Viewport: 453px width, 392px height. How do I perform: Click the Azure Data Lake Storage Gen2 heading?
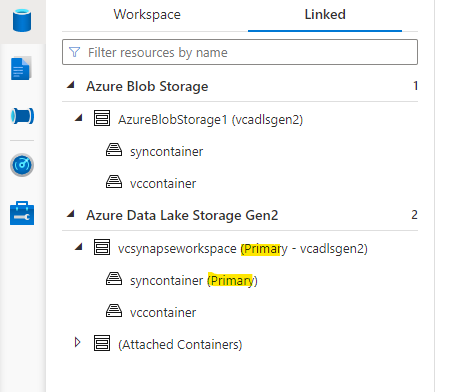182,215
